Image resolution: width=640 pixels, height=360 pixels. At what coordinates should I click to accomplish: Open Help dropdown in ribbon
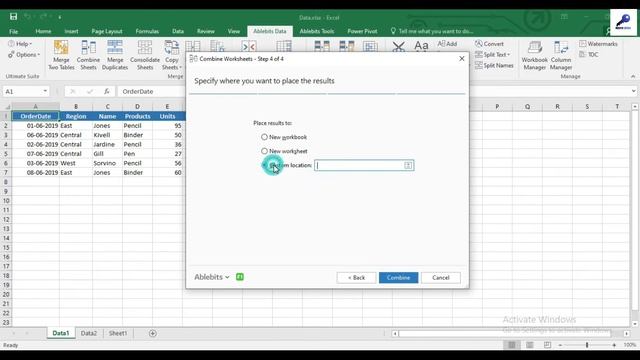[x=20, y=44]
